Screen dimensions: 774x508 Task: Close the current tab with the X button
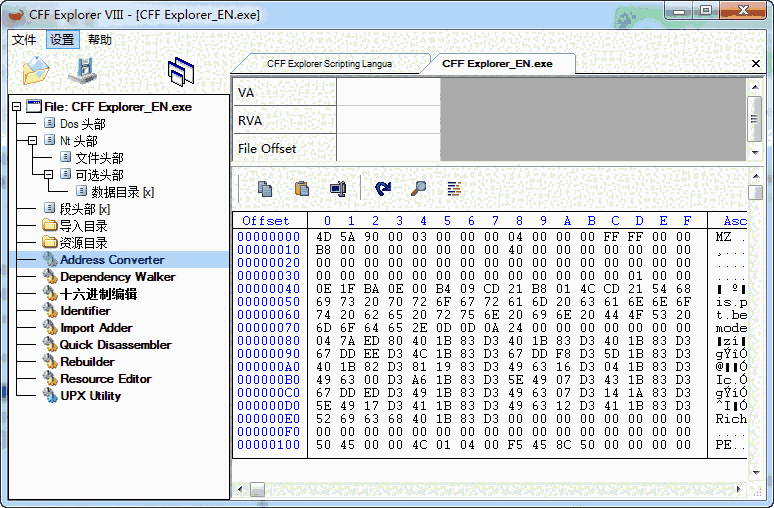[x=756, y=63]
